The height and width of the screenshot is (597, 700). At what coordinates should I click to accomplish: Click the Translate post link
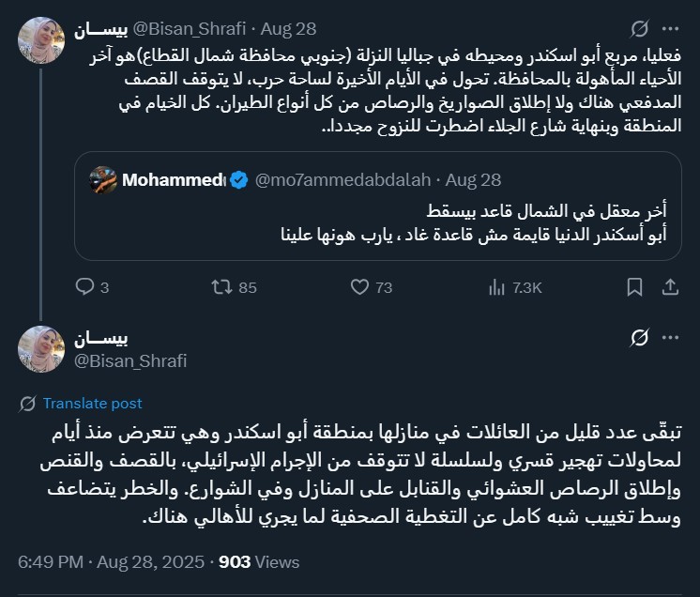(93, 403)
